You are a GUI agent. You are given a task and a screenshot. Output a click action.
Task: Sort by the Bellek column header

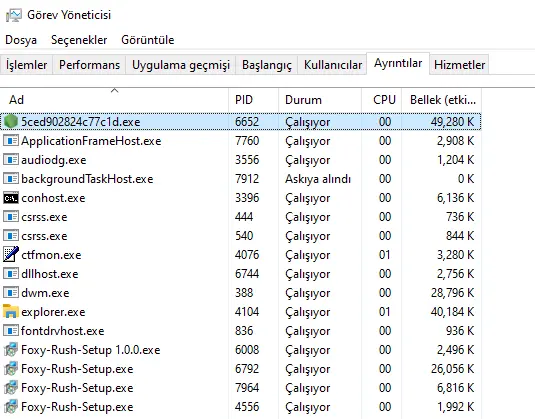(442, 100)
